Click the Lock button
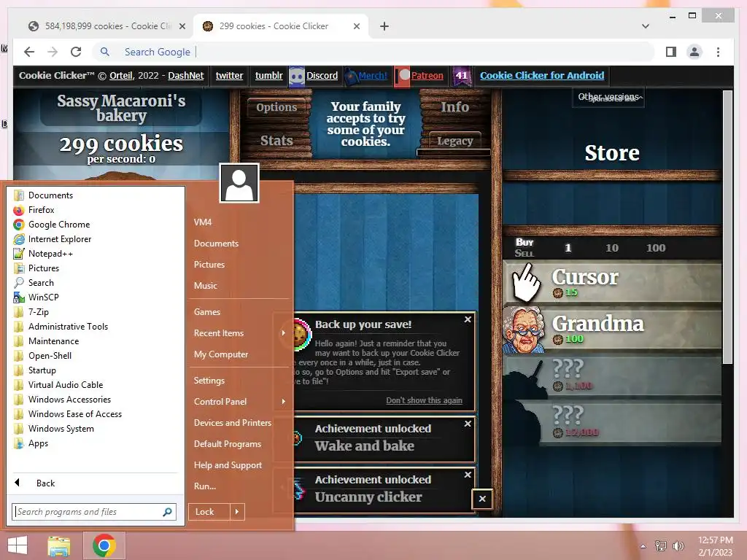Viewport: 747px width, 560px height. (209, 512)
